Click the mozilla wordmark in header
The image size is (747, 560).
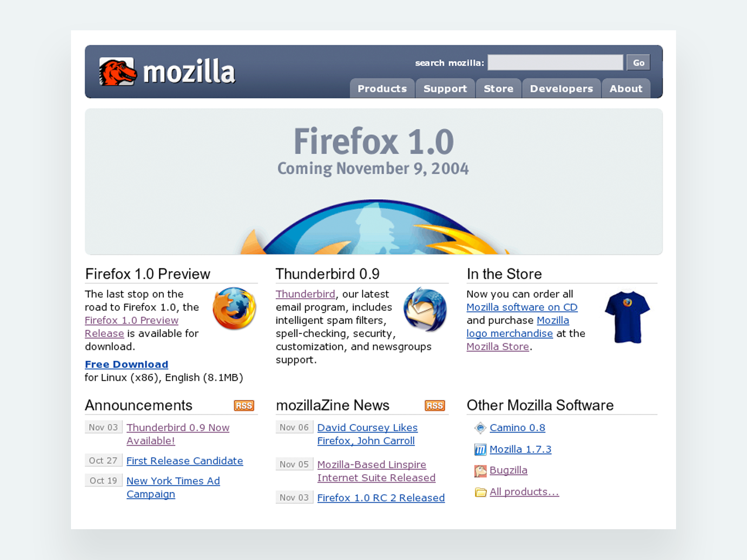189,71
